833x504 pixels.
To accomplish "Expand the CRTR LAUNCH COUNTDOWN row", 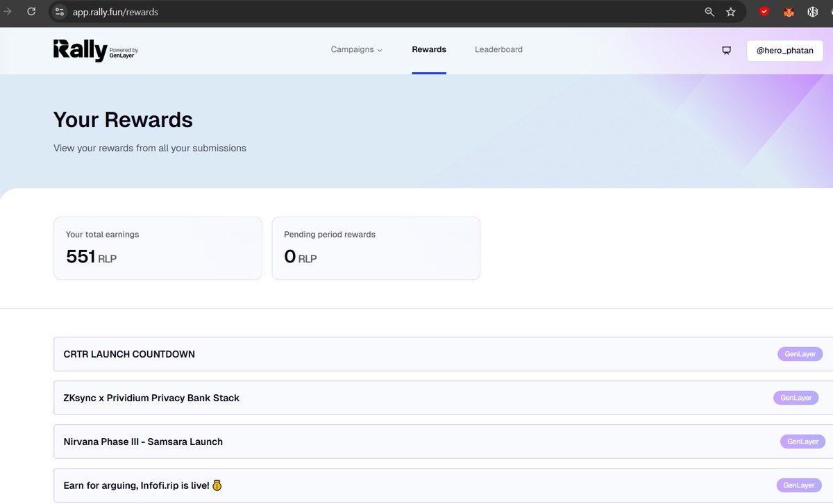I will point(443,354).
